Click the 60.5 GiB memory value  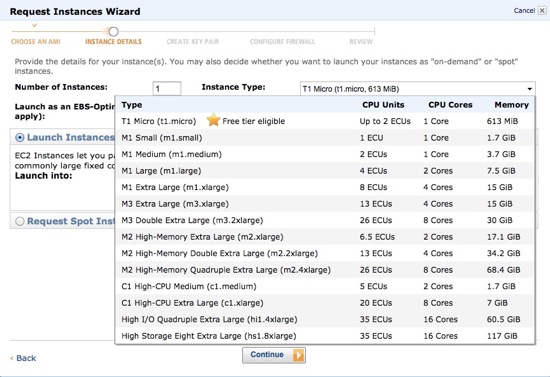pyautogui.click(x=503, y=319)
